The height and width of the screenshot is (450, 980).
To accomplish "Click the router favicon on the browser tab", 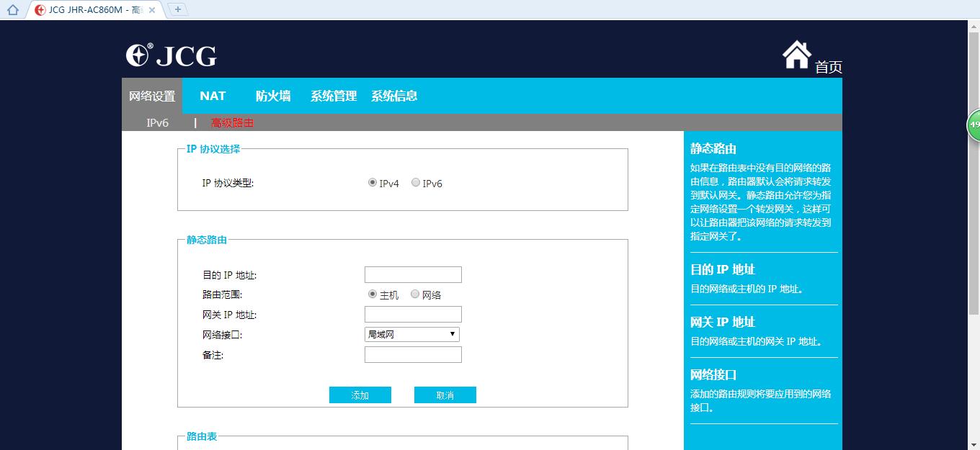I will [39, 9].
